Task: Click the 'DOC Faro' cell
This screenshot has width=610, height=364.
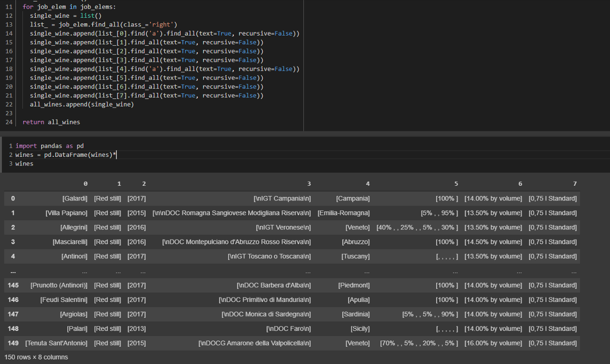Action: (288, 328)
